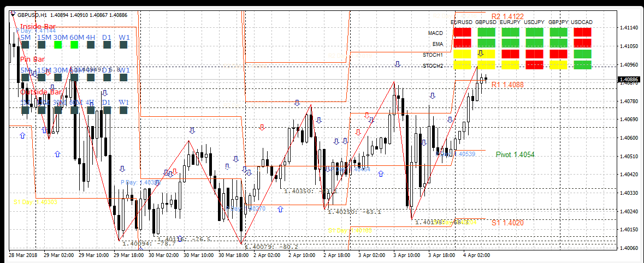Screen dimensions: 644x263
Task: Click the yellow STOCH1 cell for EURUSD
Action: [463, 54]
